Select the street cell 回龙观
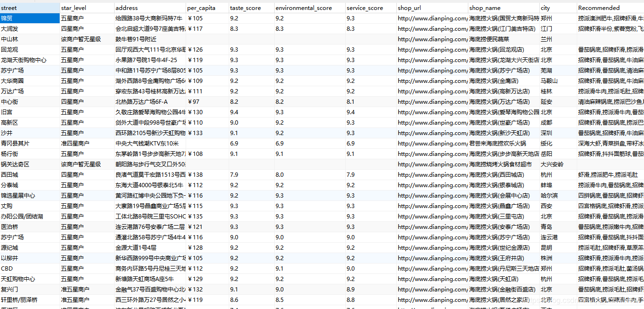The height and width of the screenshot is (309, 644). [x=30, y=49]
